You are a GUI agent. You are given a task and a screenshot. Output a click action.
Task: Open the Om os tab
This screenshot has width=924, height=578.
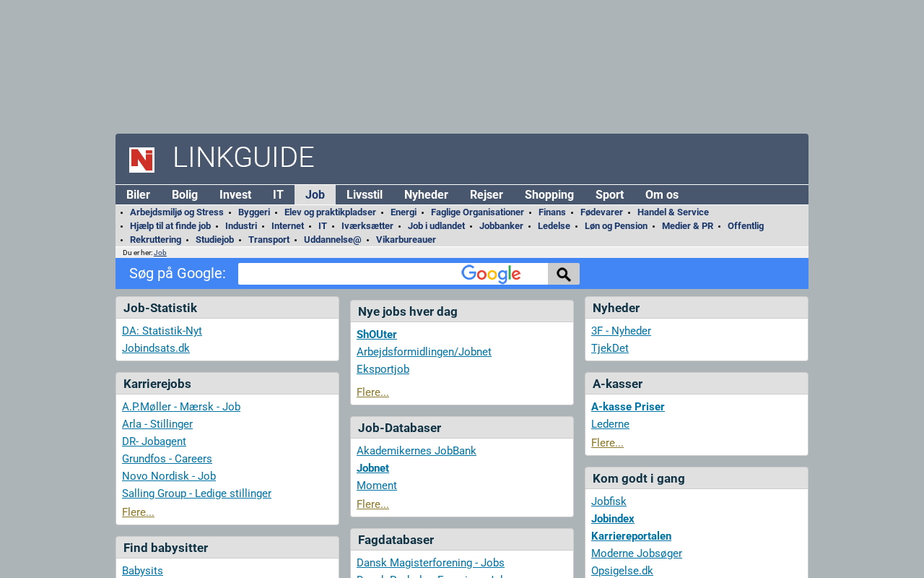tap(661, 195)
